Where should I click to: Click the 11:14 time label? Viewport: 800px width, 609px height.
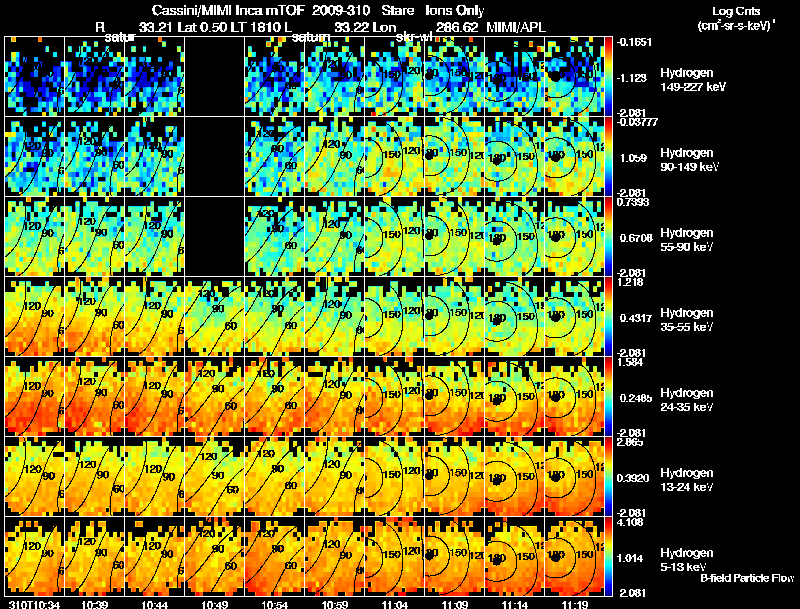pos(515,604)
